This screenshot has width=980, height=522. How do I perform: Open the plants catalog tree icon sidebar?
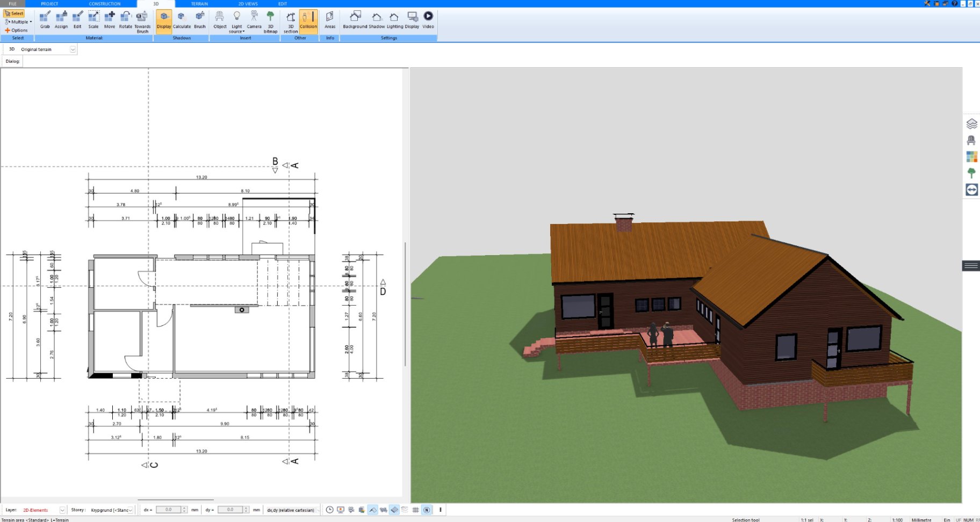(x=971, y=173)
